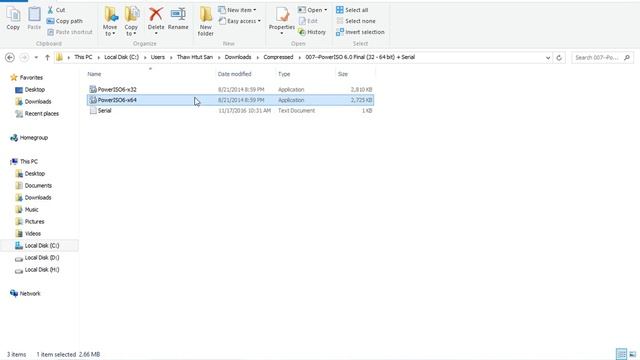This screenshot has width=640, height=360.
Task: Open Desktop under Favorites
Action: click(x=30, y=89)
